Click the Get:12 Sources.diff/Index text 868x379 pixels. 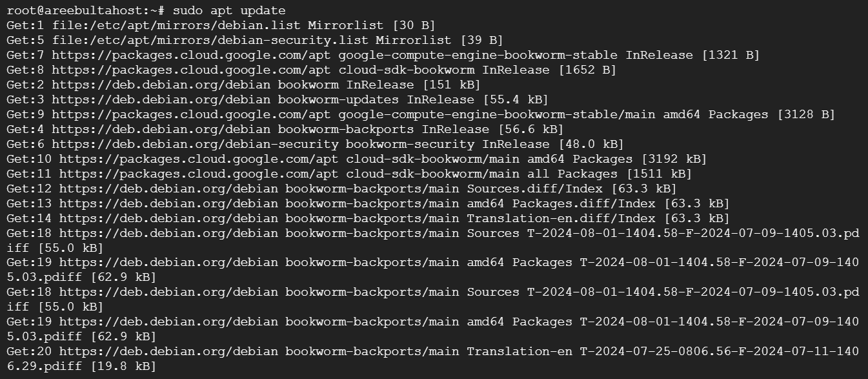pyautogui.click(x=535, y=189)
